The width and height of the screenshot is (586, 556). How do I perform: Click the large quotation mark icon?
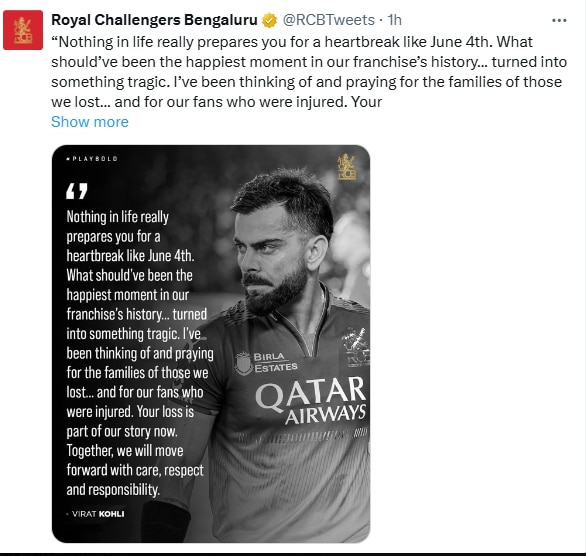pyautogui.click(x=77, y=191)
